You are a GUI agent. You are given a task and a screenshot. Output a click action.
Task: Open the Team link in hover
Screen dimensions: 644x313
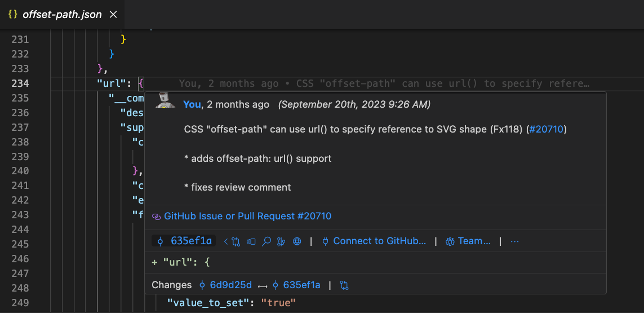pos(468,241)
